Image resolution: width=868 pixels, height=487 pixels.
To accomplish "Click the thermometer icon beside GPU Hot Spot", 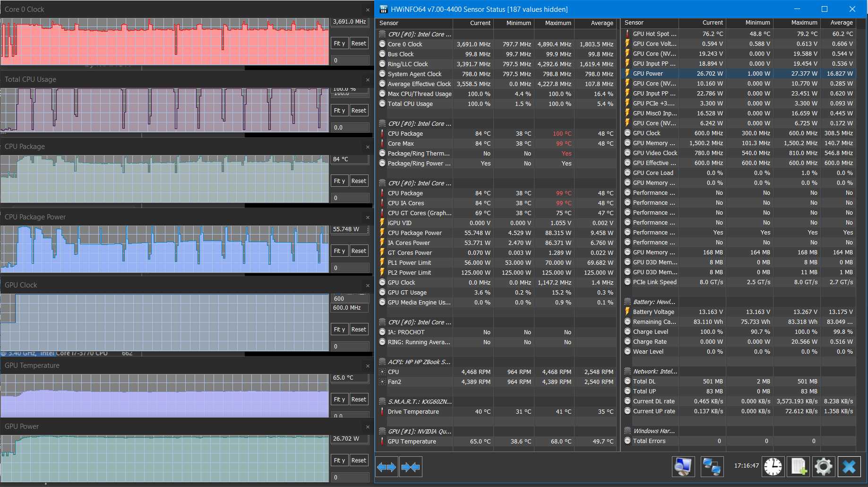I will (627, 34).
